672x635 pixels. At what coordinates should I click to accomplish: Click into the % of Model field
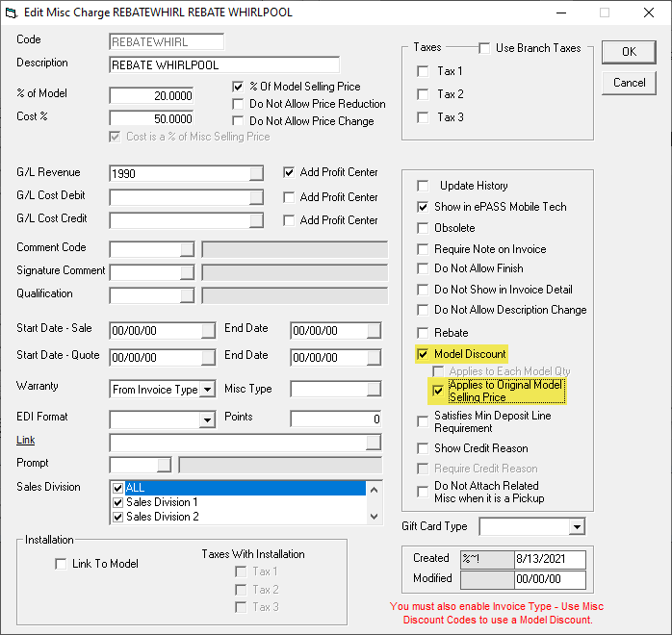click(151, 96)
